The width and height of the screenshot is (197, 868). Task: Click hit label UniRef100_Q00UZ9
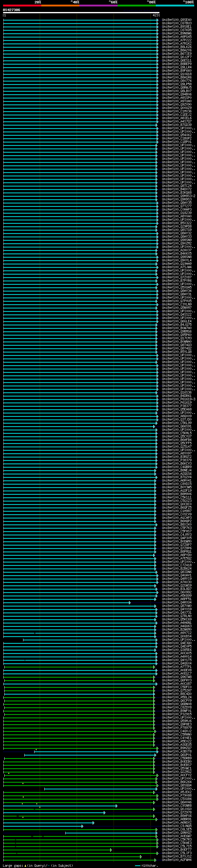pyautogui.click(x=177, y=108)
